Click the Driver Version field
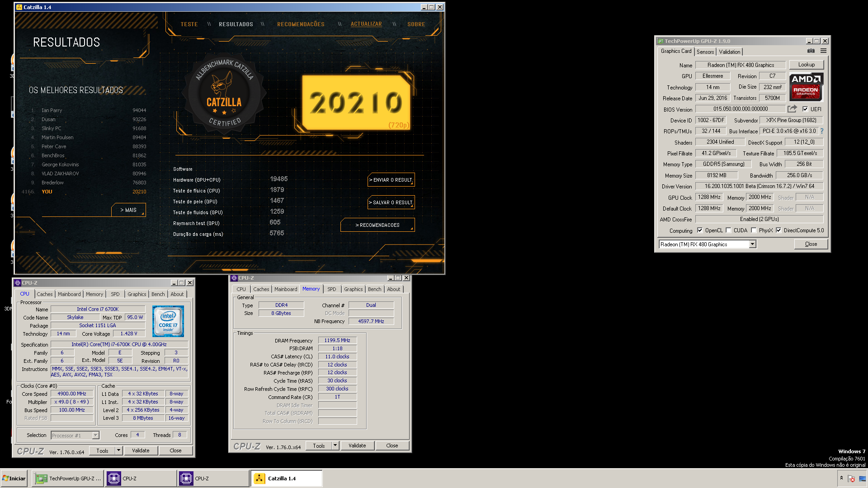This screenshot has width=868, height=488. click(759, 186)
